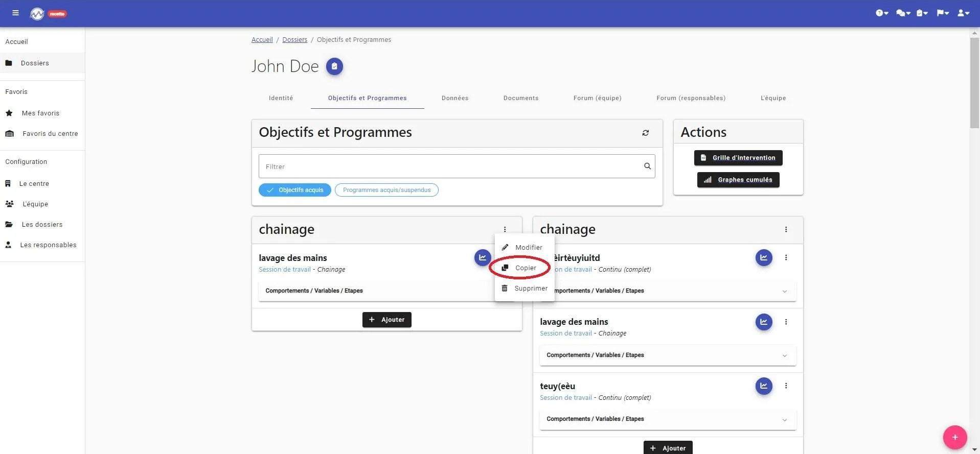Open three-dot menu for èirtèuyiuitd program
Image resolution: width=980 pixels, height=454 pixels.
pyautogui.click(x=786, y=257)
